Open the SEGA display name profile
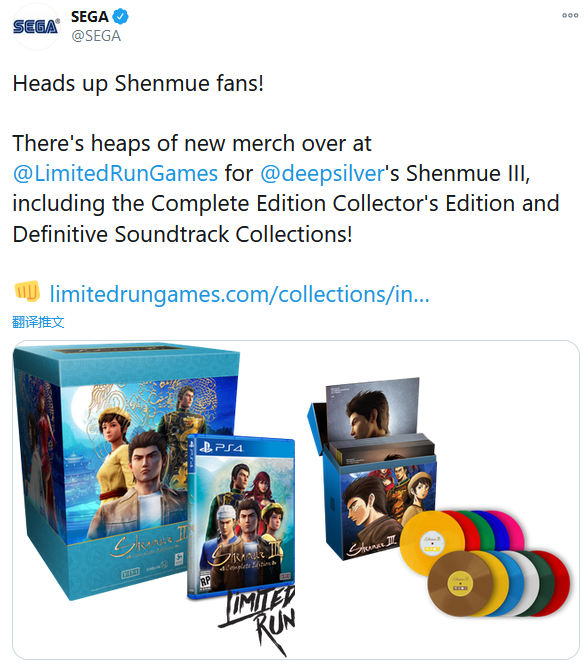This screenshot has height=668, width=588. coord(89,17)
